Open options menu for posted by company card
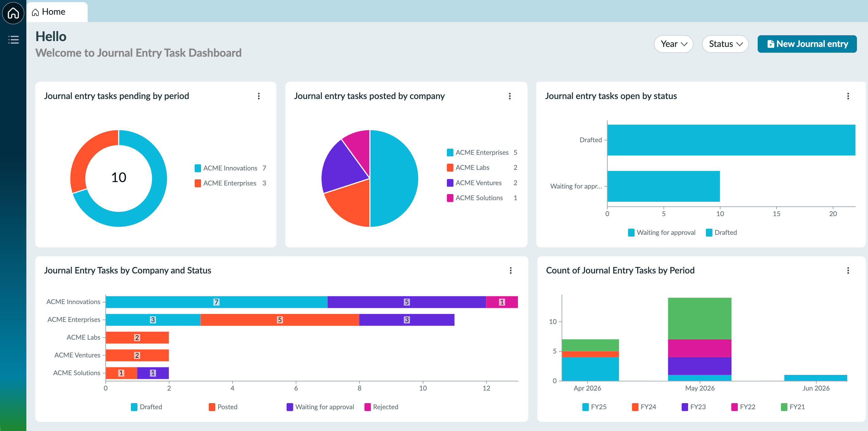868x431 pixels. tap(509, 96)
